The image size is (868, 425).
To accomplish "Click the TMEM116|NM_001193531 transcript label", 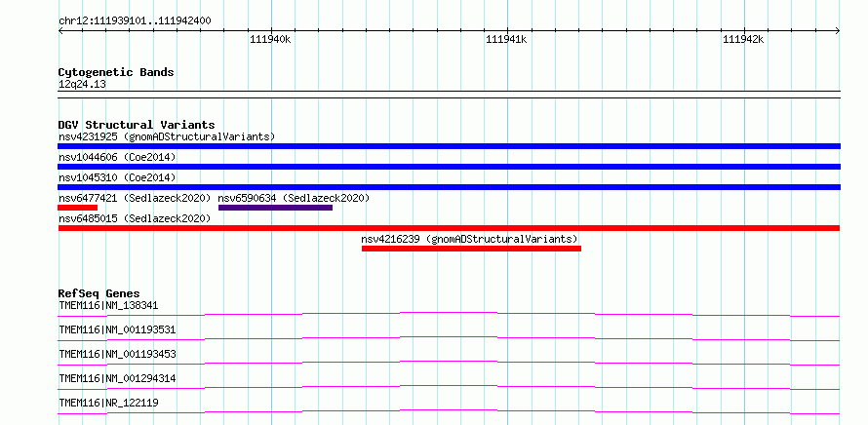I will (117, 329).
